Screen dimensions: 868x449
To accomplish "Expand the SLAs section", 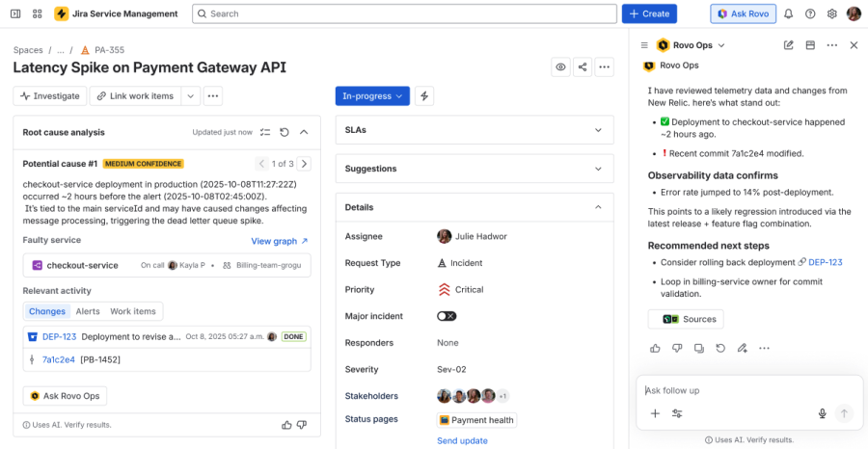I will [475, 129].
